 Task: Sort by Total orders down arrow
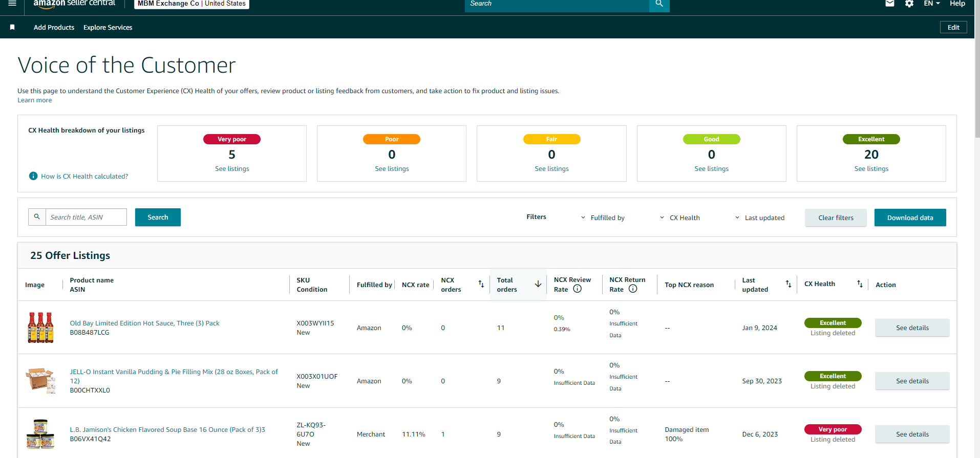coord(538,284)
